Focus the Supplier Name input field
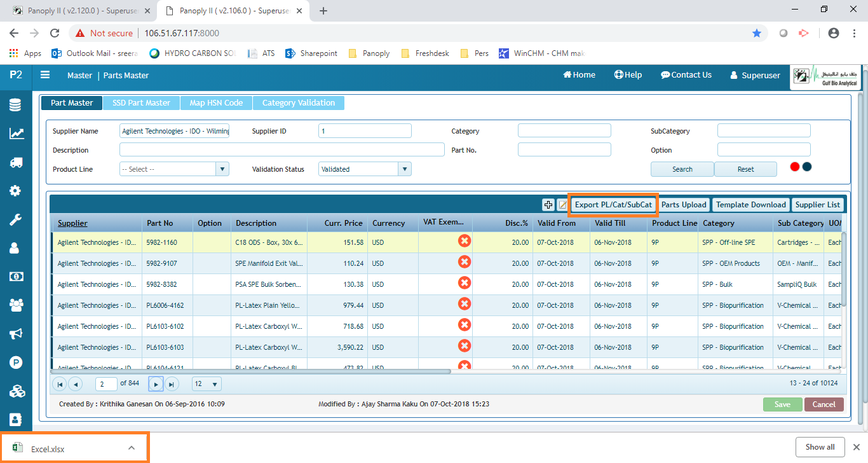 [175, 131]
